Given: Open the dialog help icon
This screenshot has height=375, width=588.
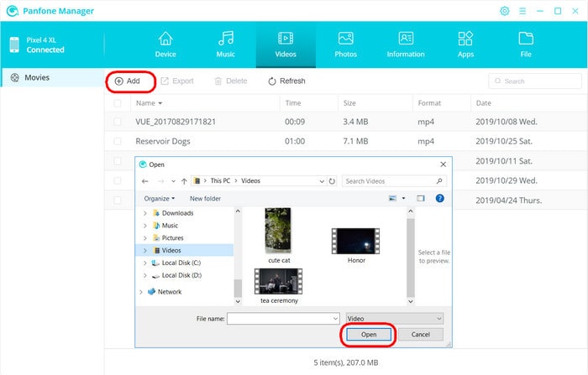Looking at the screenshot, I should click(440, 198).
